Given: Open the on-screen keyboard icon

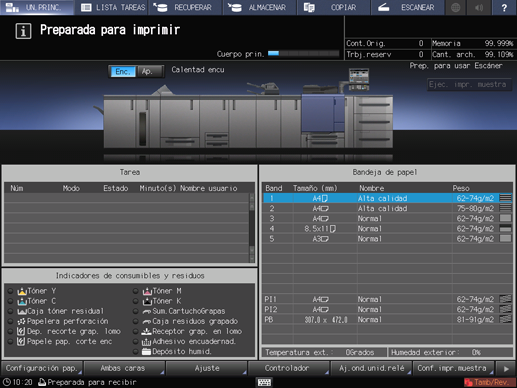Looking at the screenshot, I should click(x=264, y=382).
